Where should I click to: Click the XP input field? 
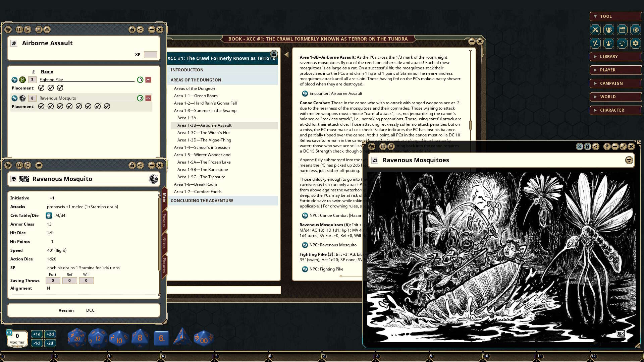(150, 55)
